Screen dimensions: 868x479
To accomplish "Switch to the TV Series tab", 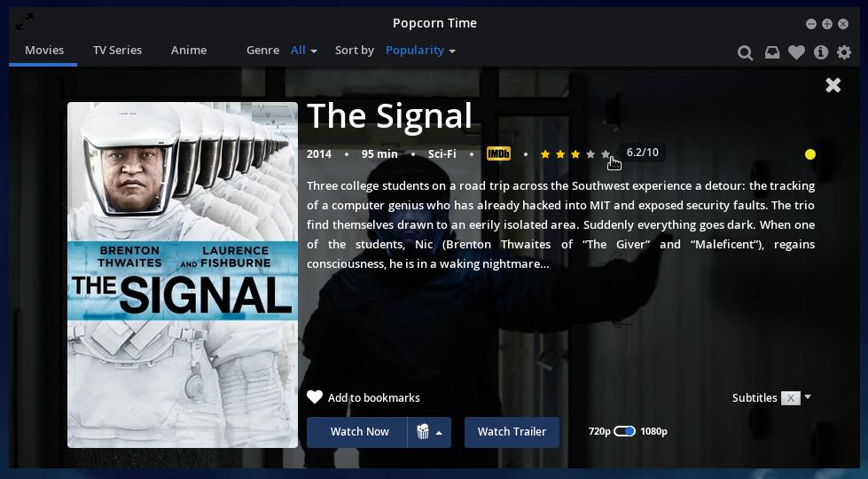I will point(117,51).
